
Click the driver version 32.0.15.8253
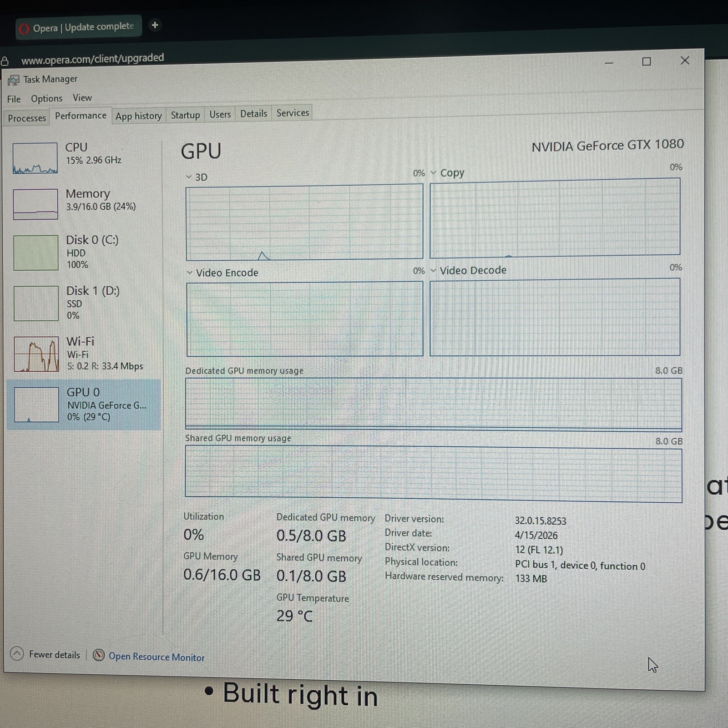(x=541, y=521)
